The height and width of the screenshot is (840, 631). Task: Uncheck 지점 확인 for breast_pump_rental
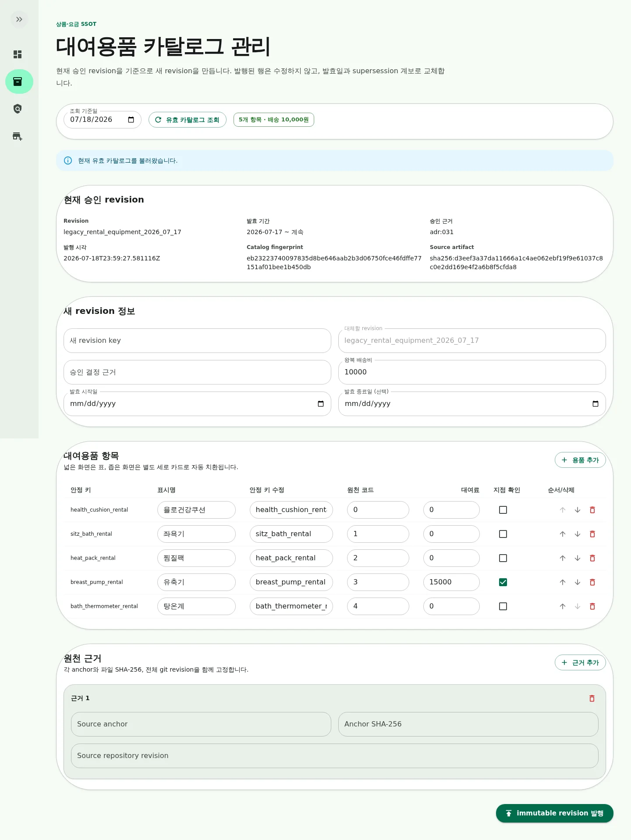[x=503, y=582]
